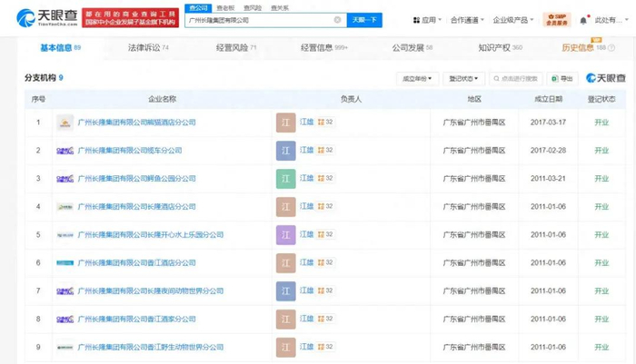Open the 成立年份 filter dropdown

pyautogui.click(x=418, y=79)
